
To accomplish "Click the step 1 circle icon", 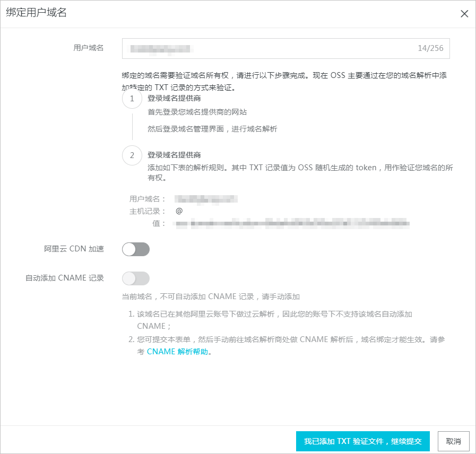I will pyautogui.click(x=132, y=99).
